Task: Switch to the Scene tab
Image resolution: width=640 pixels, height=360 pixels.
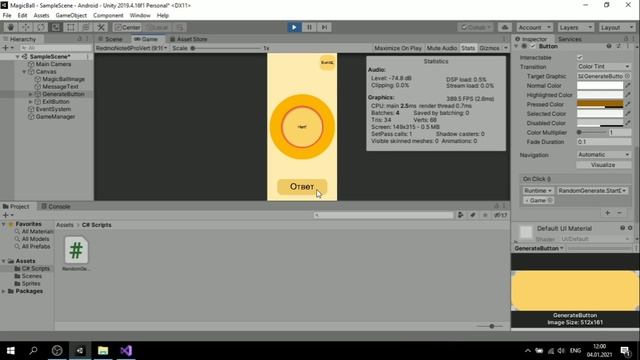Action: (x=110, y=39)
